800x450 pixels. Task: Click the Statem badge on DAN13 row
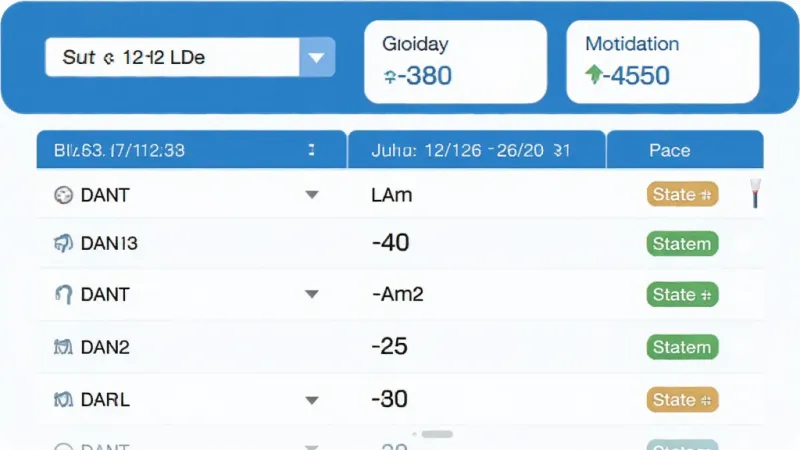tap(682, 243)
